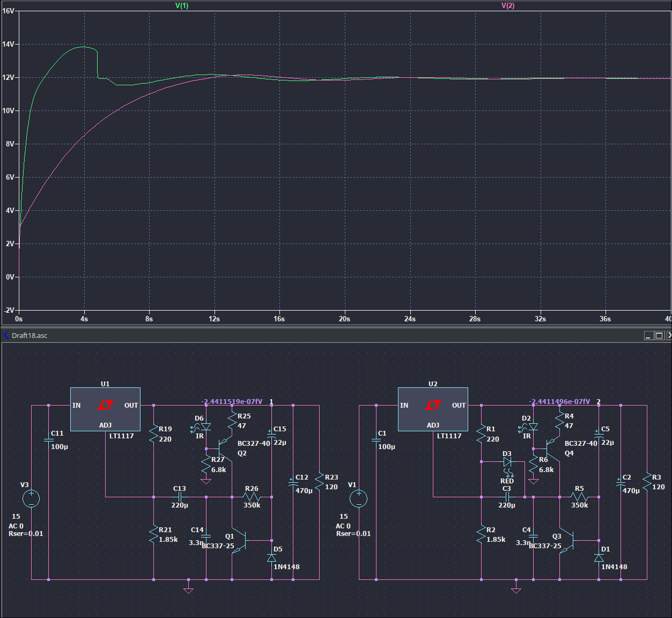Select capacitor C15 22µ symbol

[271, 435]
